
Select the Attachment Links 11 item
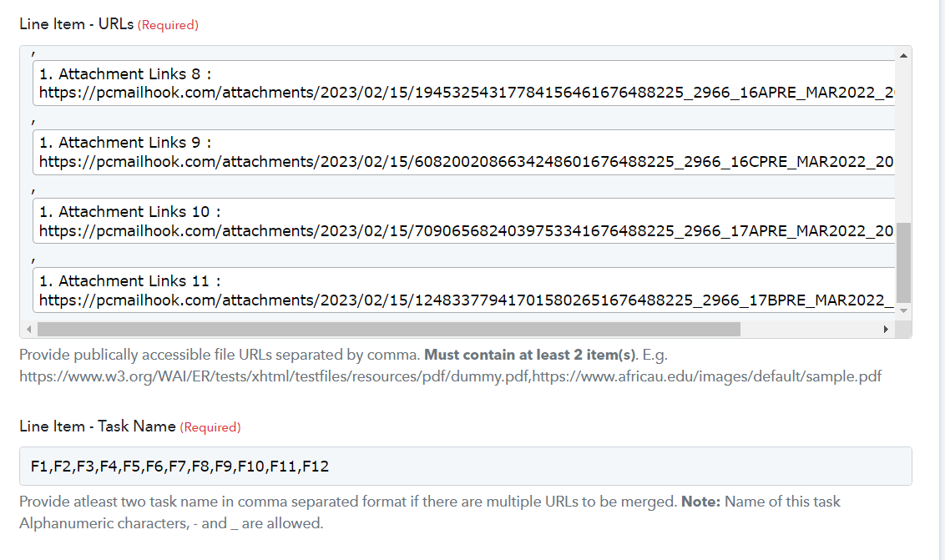click(463, 290)
